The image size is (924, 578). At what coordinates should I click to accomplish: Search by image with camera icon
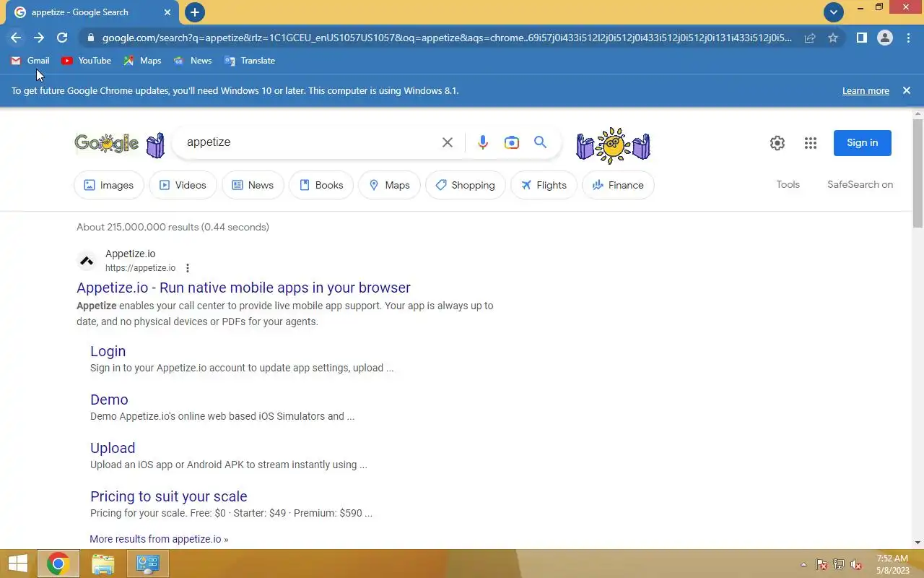512,142
